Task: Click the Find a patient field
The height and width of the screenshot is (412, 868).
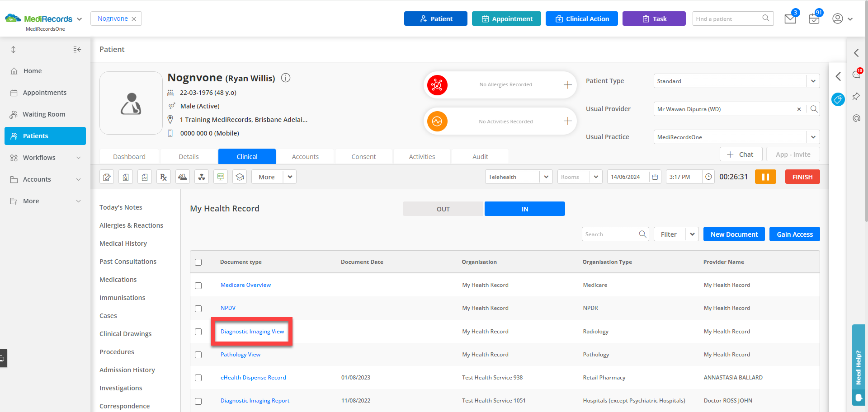Action: pyautogui.click(x=733, y=19)
